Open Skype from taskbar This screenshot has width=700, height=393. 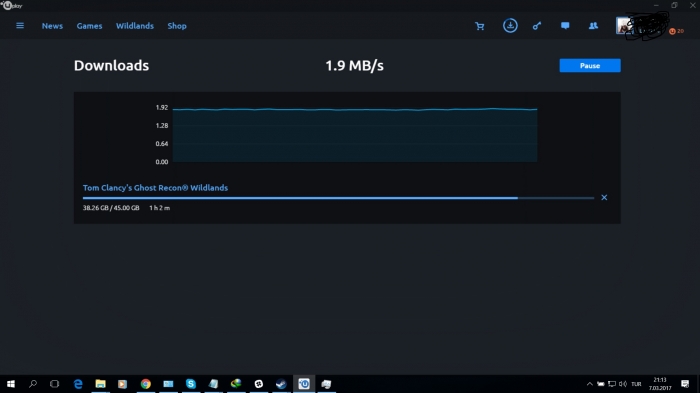tap(191, 384)
